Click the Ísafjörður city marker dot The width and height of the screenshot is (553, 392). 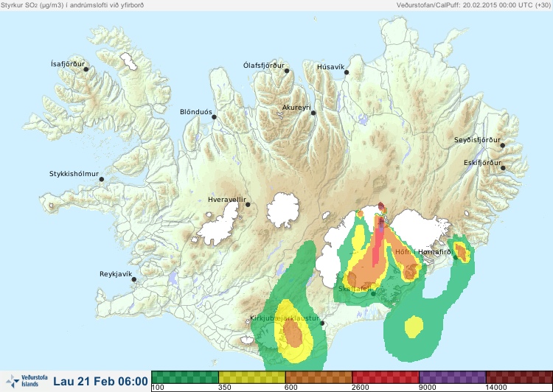tap(86, 69)
